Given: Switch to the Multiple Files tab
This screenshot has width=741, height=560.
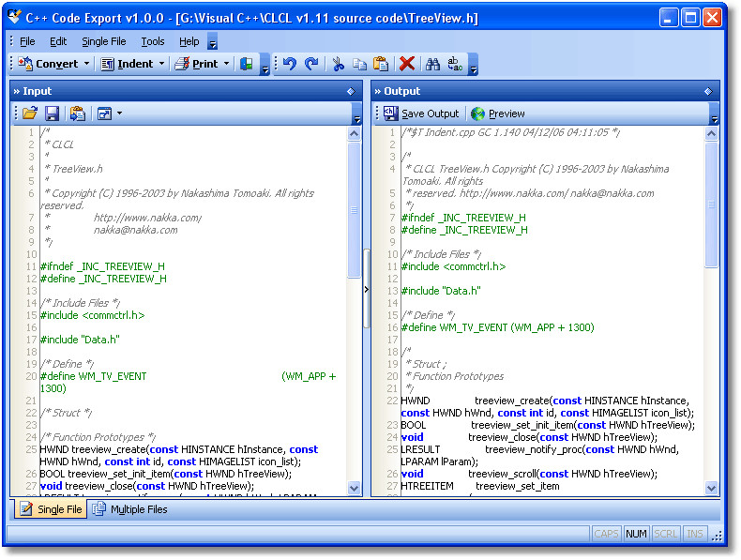Looking at the screenshot, I should coord(129,509).
